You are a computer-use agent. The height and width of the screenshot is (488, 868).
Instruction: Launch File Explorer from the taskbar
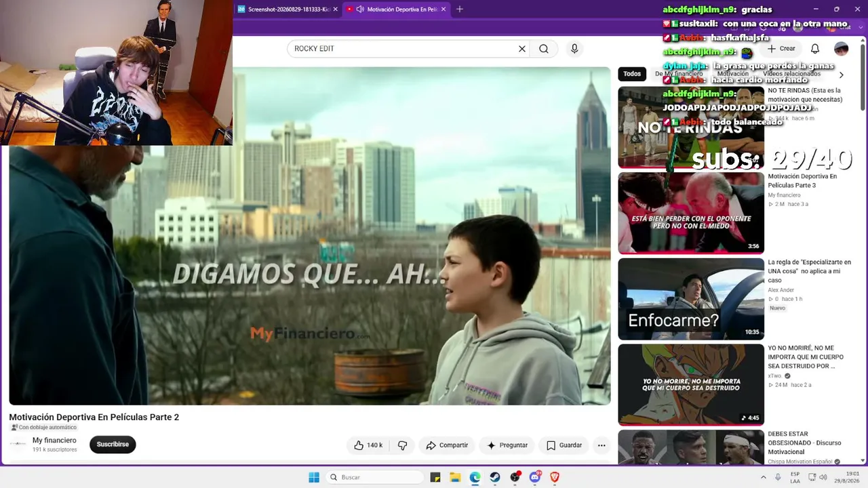point(455,477)
